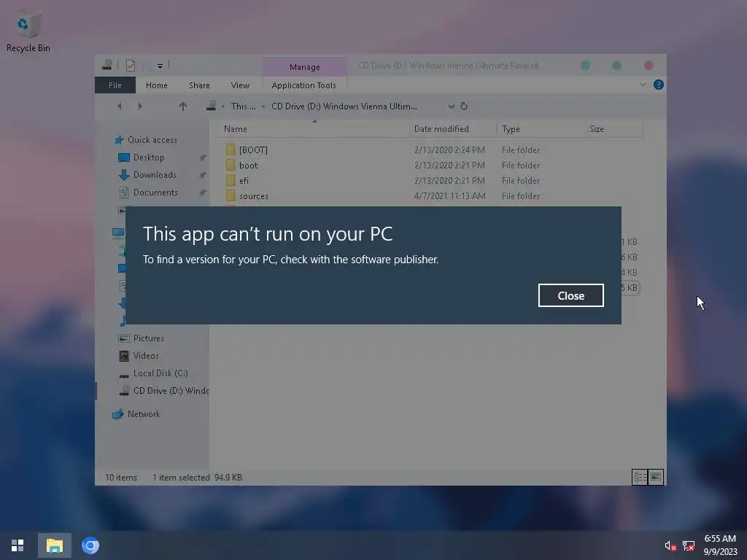Click the CD Drive (D:) address breadcrumb
This screenshot has width=747, height=560.
point(344,106)
